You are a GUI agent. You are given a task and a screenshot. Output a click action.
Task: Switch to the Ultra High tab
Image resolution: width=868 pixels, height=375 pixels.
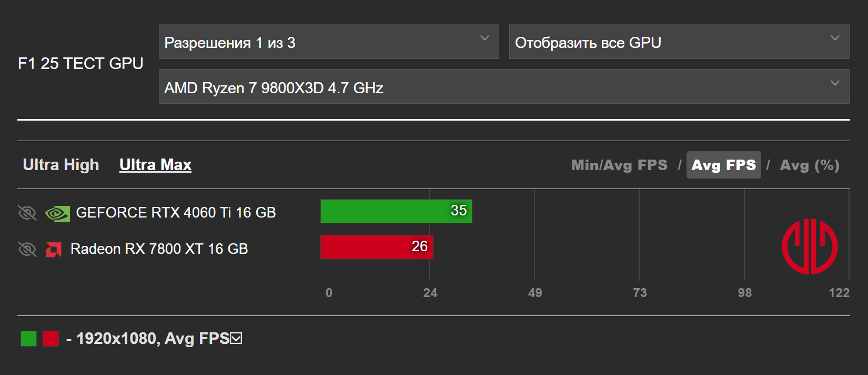point(61,165)
